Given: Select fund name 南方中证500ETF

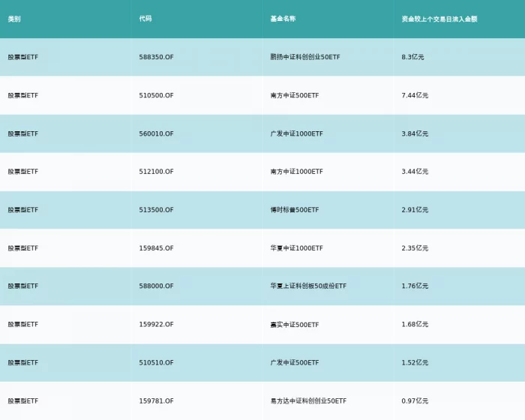Looking at the screenshot, I should pos(295,95).
